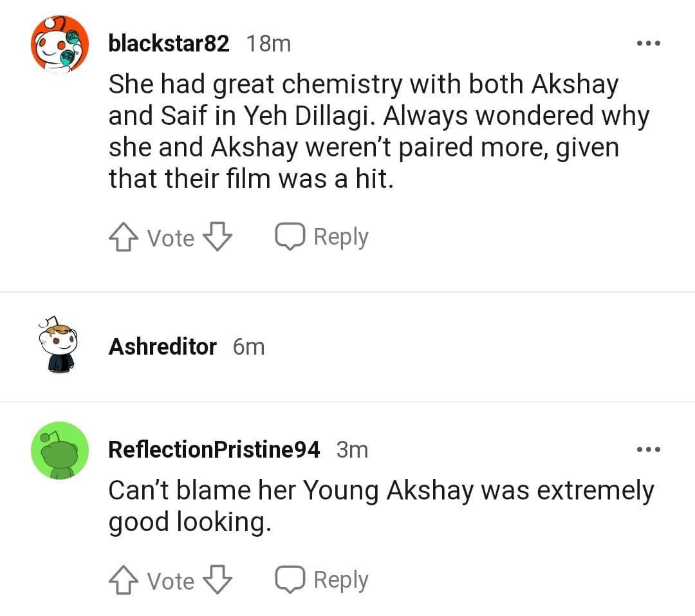Upvote blackstar82's comment

tap(122, 238)
